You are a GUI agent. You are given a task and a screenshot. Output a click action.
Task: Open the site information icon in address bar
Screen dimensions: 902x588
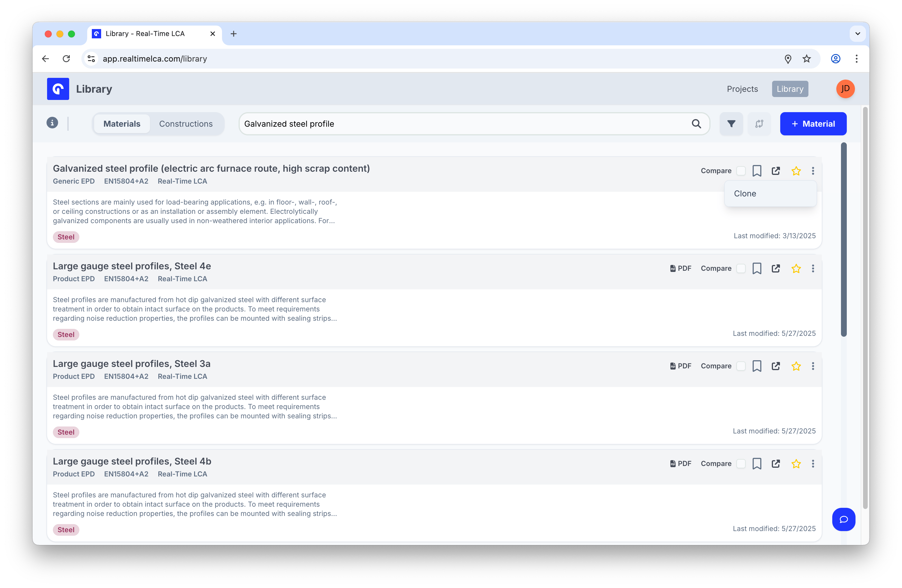click(91, 59)
